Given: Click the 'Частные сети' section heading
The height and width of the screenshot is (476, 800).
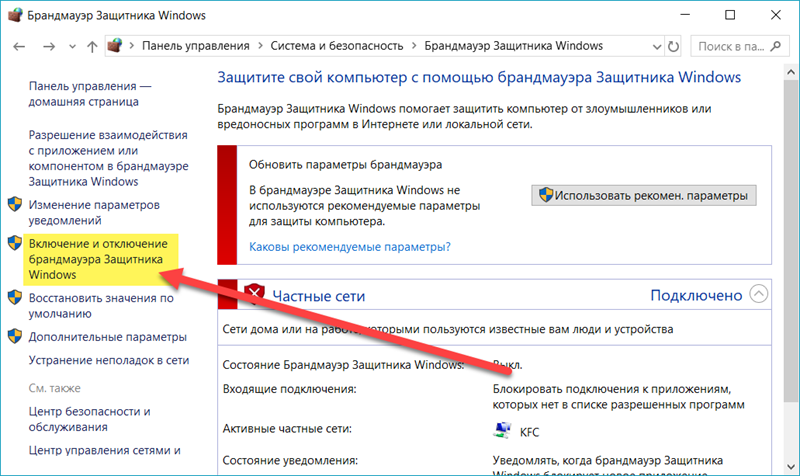Looking at the screenshot, I should pyautogui.click(x=319, y=296).
